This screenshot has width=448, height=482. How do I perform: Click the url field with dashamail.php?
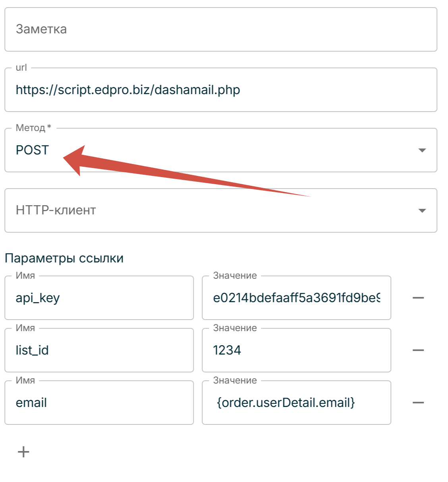tap(220, 90)
